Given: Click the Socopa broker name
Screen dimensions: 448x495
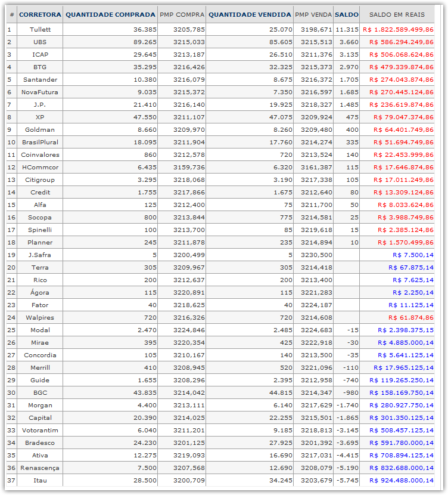Looking at the screenshot, I should (40, 218).
